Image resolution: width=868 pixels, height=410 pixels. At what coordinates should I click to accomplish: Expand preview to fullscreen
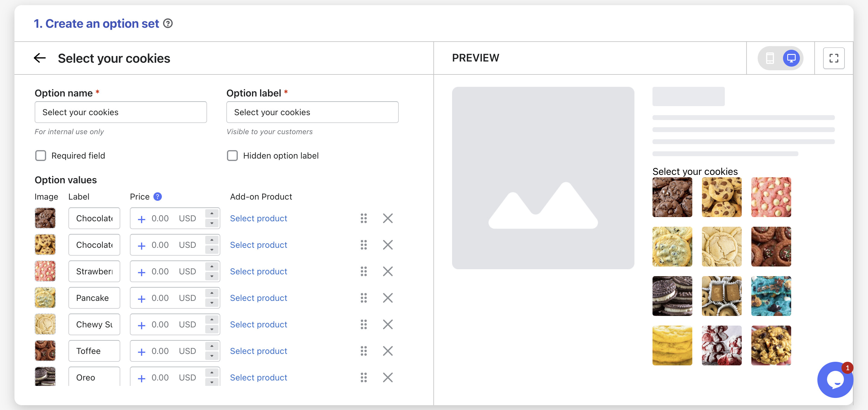pos(833,58)
